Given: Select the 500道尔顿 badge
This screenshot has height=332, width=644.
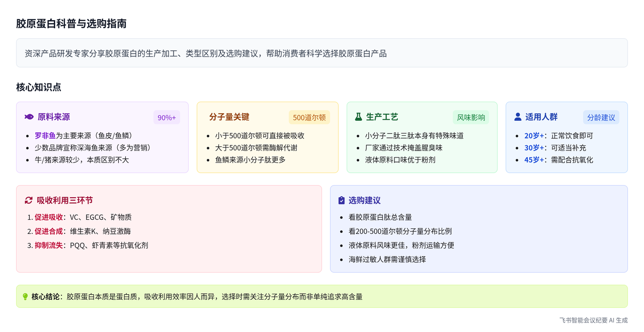Looking at the screenshot, I should point(309,117).
